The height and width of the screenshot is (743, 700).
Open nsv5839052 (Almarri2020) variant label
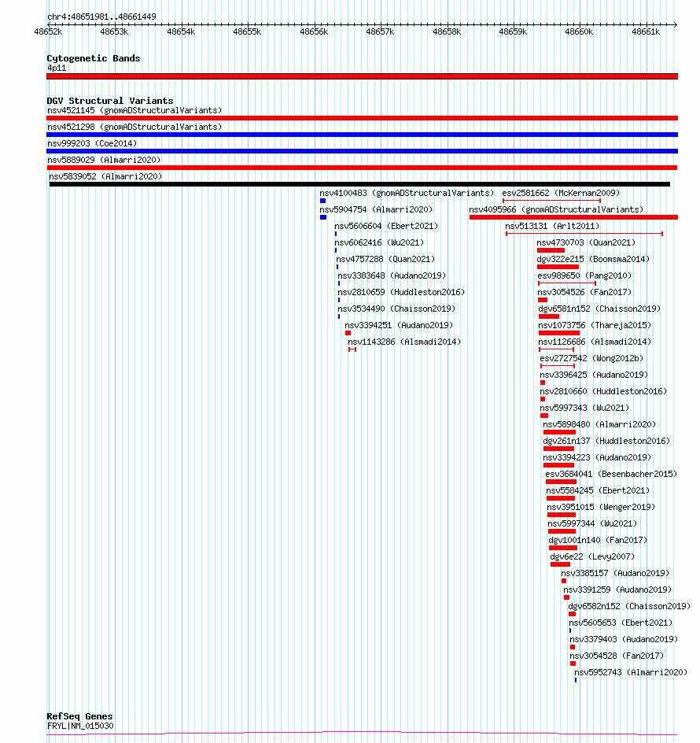(105, 177)
